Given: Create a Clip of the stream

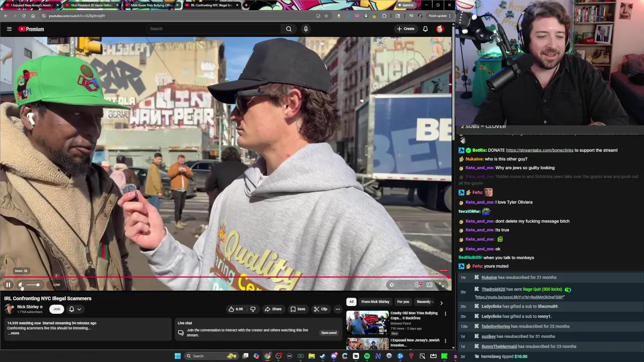Looking at the screenshot, I should tap(320, 309).
